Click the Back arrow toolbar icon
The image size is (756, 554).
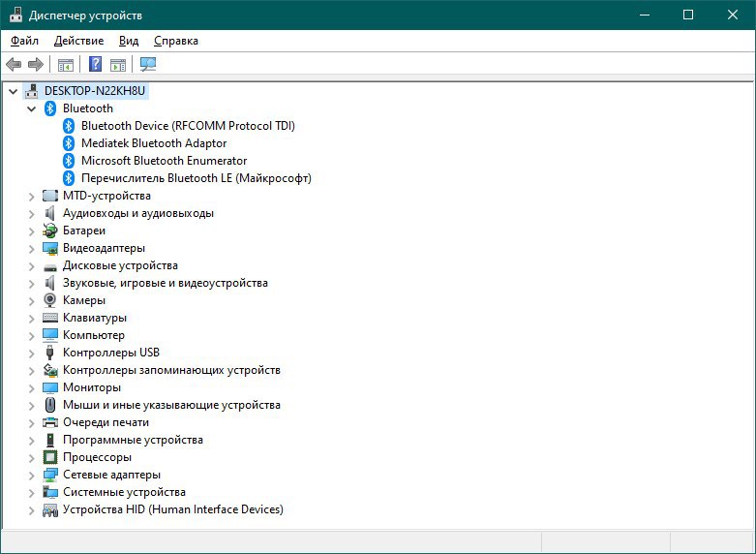(x=14, y=64)
